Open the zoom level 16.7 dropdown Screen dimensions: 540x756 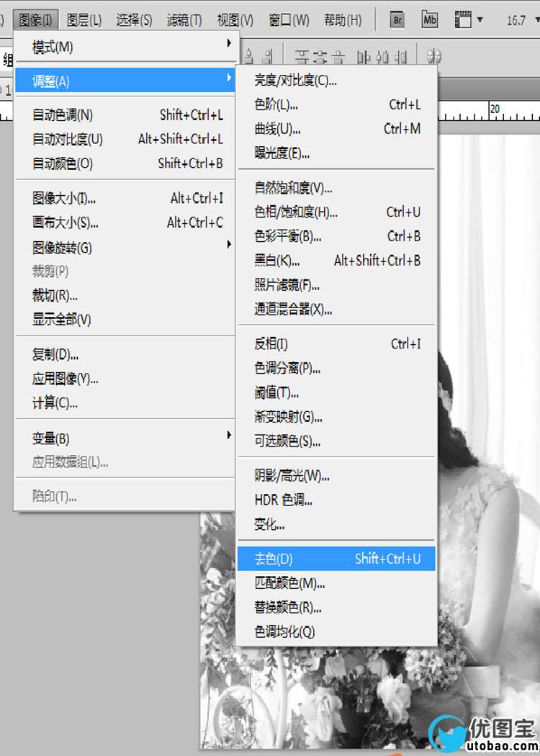coord(537,20)
